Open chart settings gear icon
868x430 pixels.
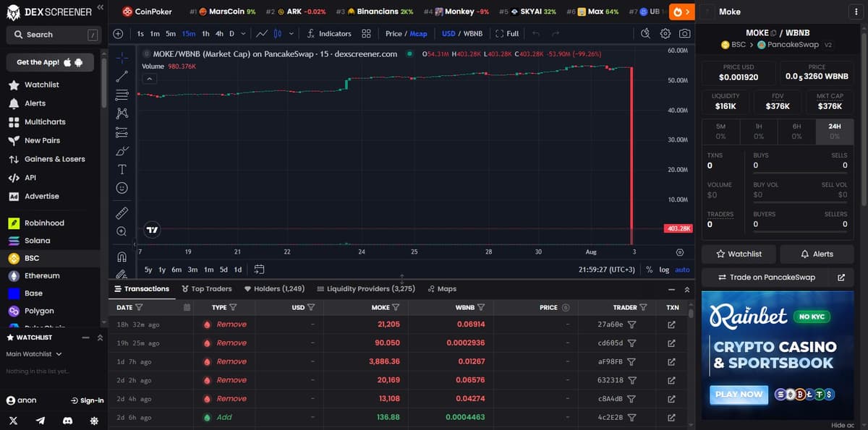click(x=665, y=34)
